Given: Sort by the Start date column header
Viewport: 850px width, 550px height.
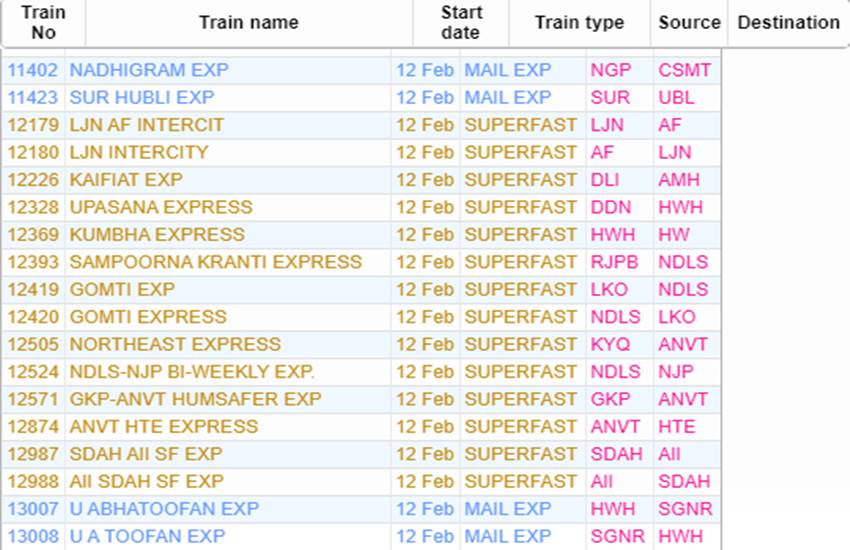Looking at the screenshot, I should (x=461, y=22).
